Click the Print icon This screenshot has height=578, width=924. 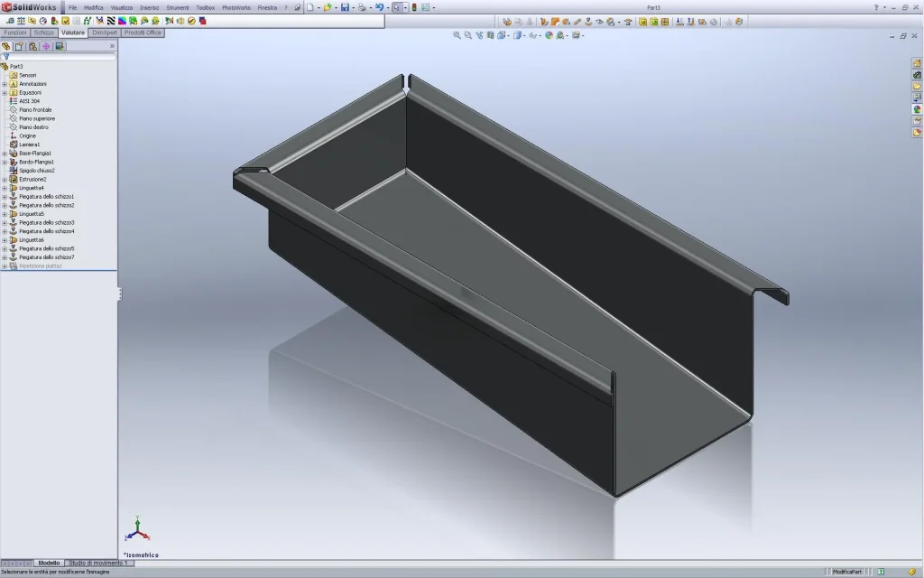click(362, 7)
